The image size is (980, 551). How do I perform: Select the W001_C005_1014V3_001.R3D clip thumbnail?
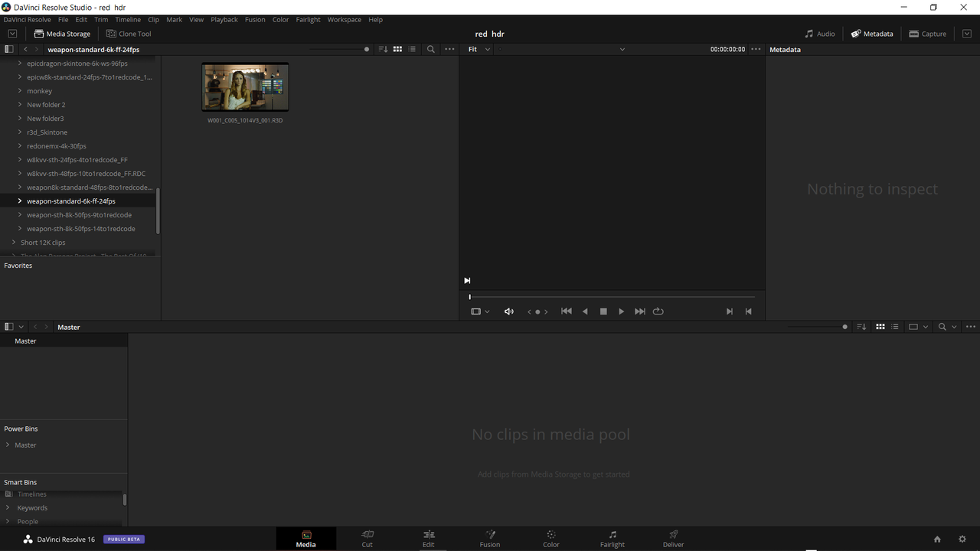point(245,87)
